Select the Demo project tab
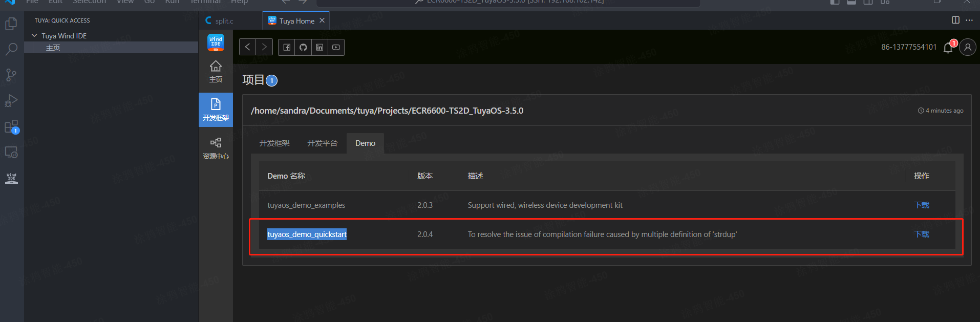The width and height of the screenshot is (980, 322). click(366, 143)
